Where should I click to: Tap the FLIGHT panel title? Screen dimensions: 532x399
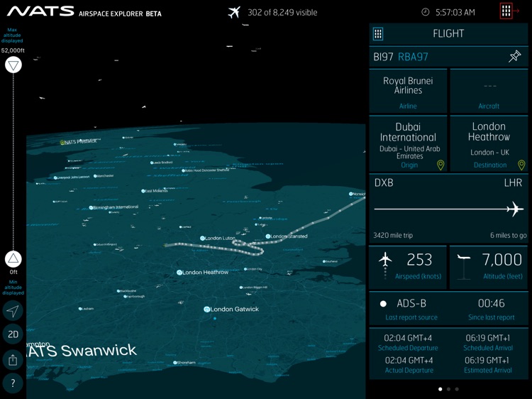(448, 33)
